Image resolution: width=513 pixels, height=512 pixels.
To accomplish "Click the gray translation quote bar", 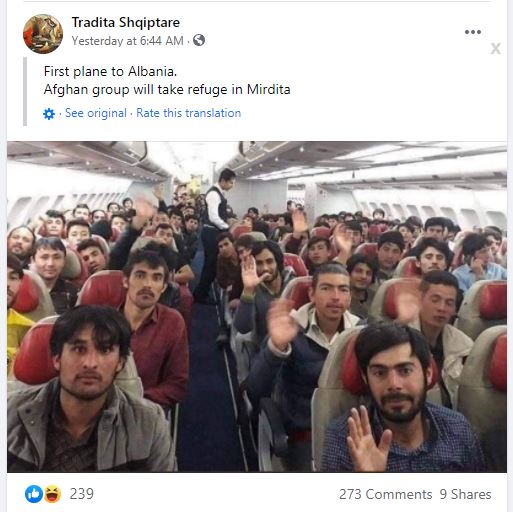I will (25, 92).
